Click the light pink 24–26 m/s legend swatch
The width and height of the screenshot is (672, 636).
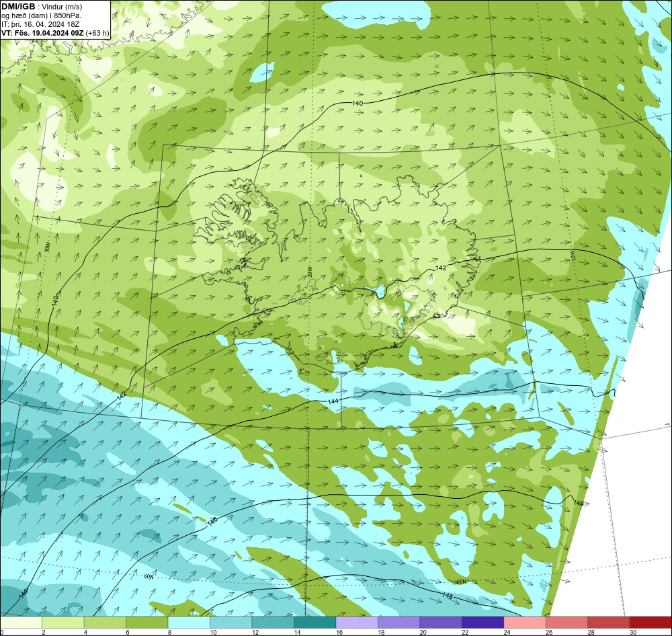pos(525,623)
